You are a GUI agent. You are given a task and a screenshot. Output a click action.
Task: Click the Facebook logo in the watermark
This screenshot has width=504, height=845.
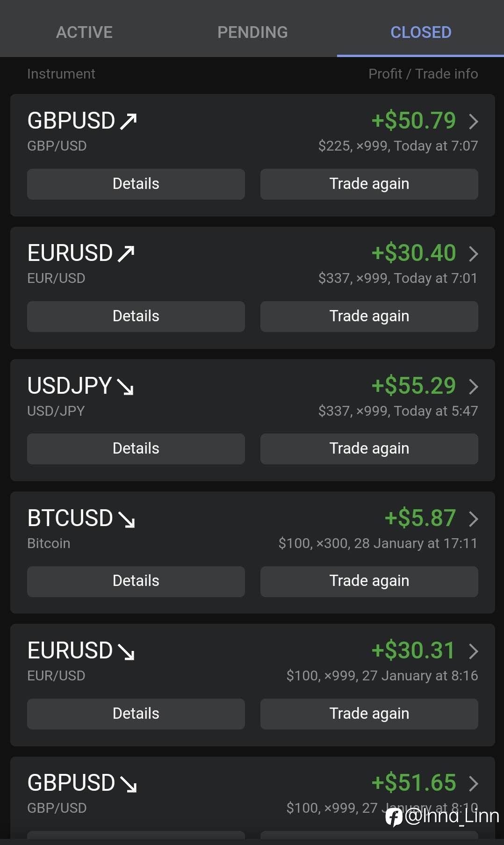click(x=394, y=817)
